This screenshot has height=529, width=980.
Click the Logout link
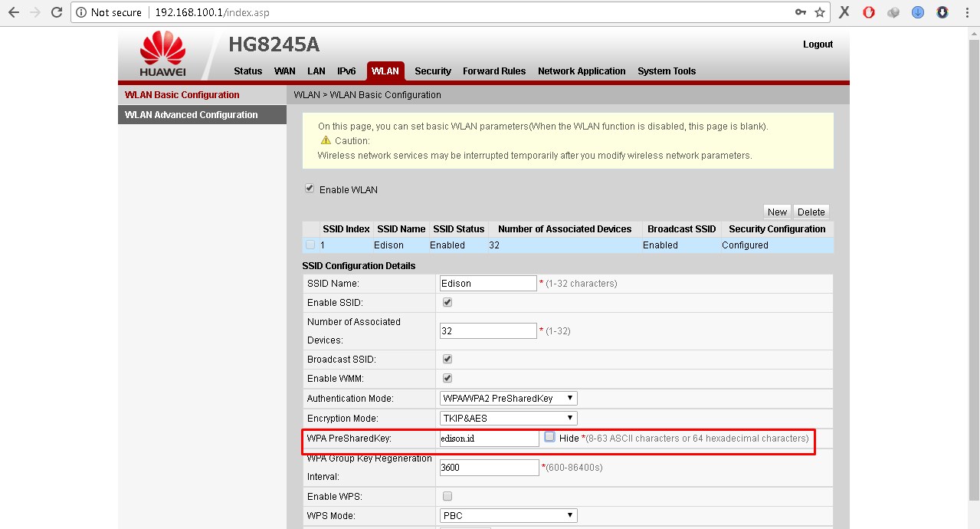pyautogui.click(x=818, y=44)
